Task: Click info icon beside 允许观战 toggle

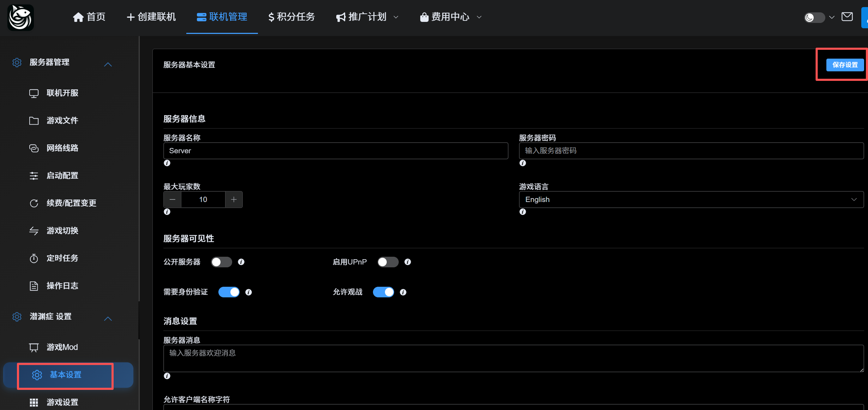Action: (x=403, y=292)
